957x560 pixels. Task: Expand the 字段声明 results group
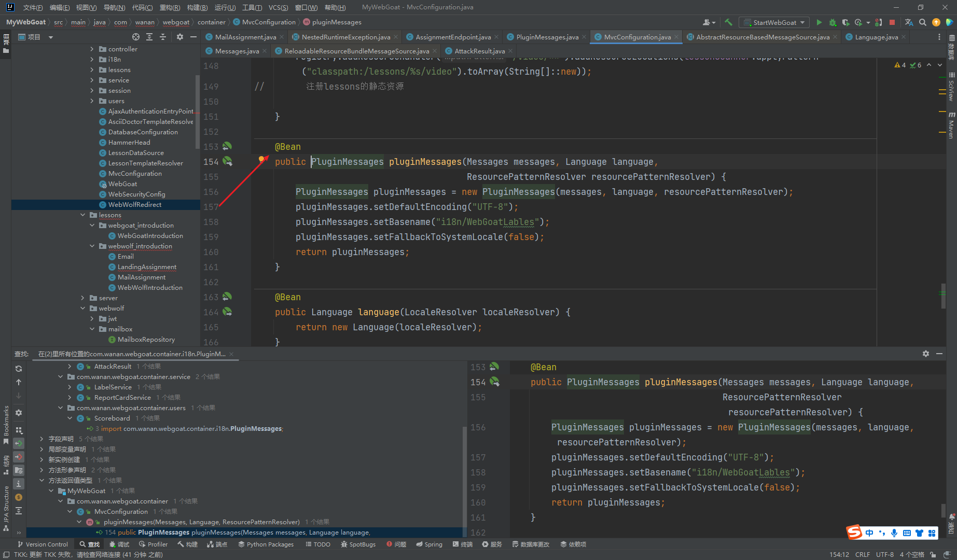click(42, 439)
